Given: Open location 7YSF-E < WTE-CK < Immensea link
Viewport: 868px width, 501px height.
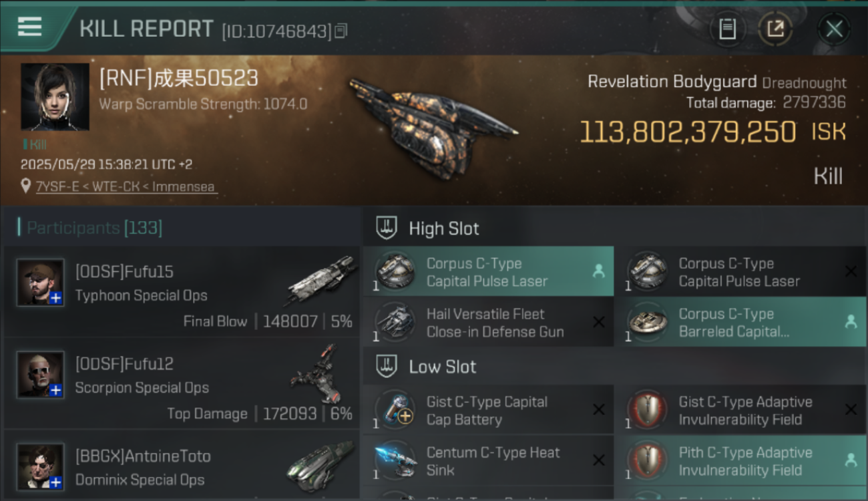Looking at the screenshot, I should 126,186.
